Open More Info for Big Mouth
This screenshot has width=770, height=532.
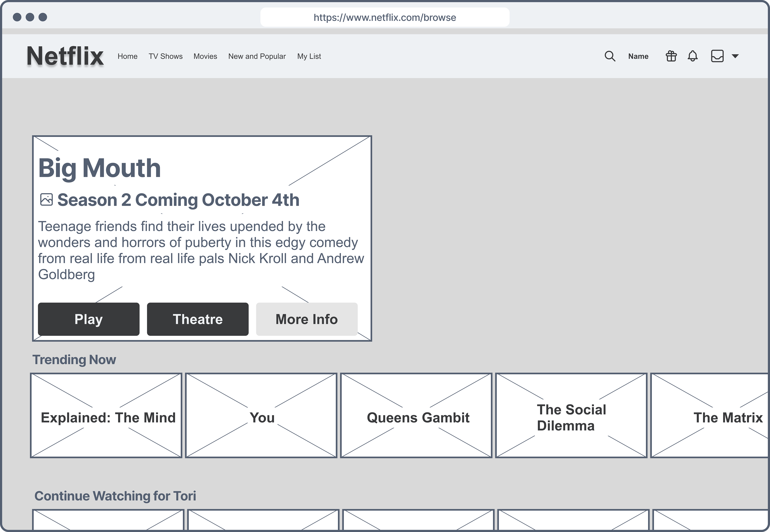coord(307,319)
